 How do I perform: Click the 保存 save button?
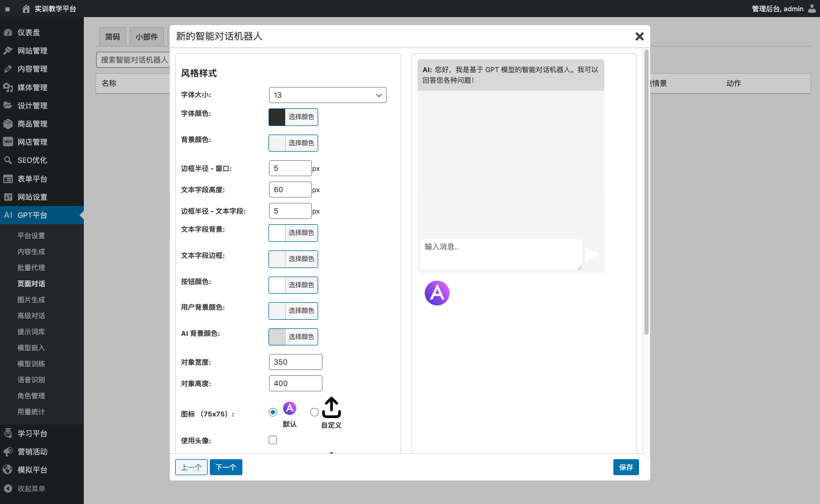[x=626, y=467]
